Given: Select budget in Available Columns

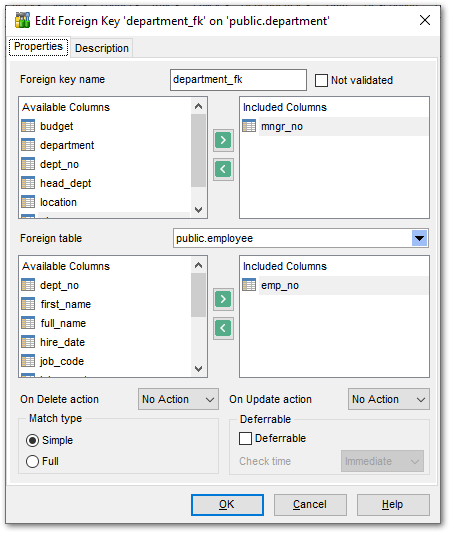Looking at the screenshot, I should point(56,126).
